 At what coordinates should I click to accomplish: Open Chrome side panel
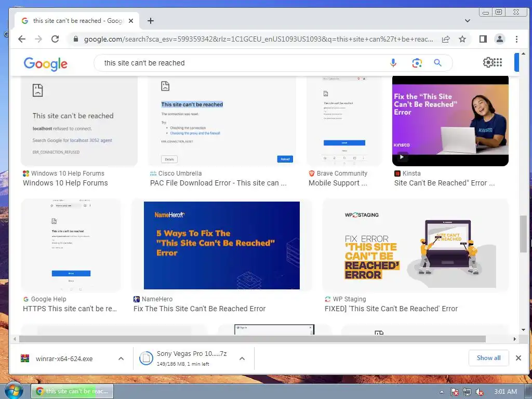coord(483,39)
